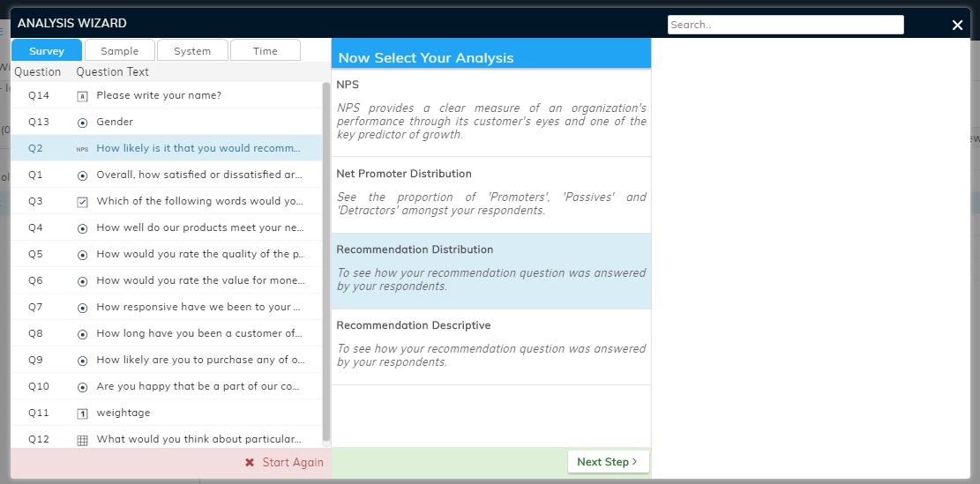Click the Q13 question number
Viewport: 980px width, 484px height.
39,122
